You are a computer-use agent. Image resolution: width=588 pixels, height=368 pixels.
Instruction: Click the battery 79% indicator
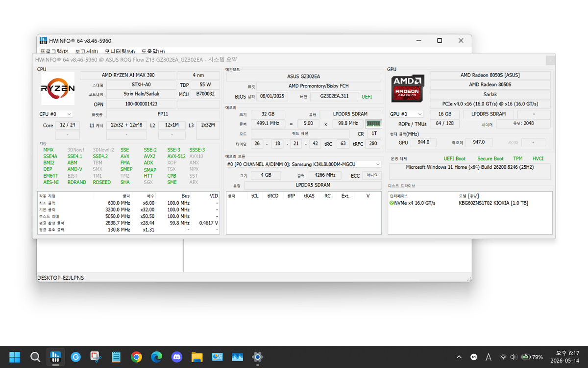[x=532, y=357]
